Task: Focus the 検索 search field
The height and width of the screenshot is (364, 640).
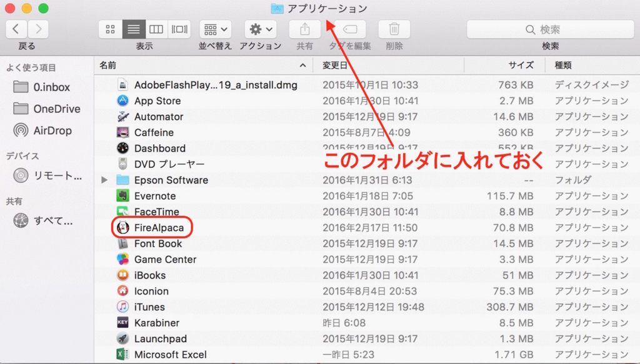Action: coord(550,29)
